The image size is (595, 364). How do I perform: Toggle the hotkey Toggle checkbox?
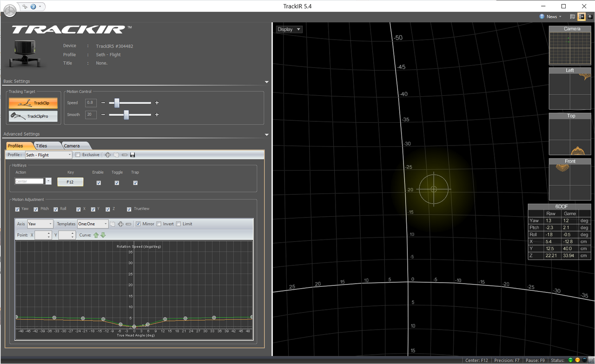click(117, 183)
